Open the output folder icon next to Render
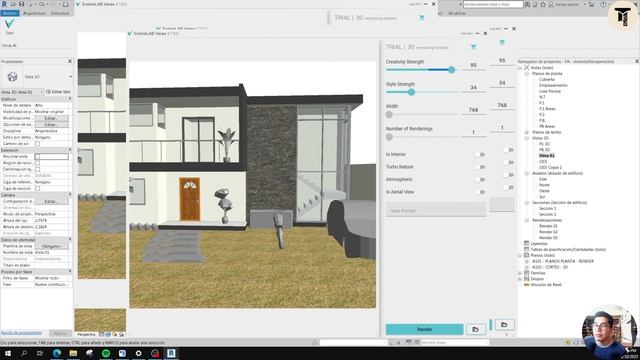 (476, 329)
